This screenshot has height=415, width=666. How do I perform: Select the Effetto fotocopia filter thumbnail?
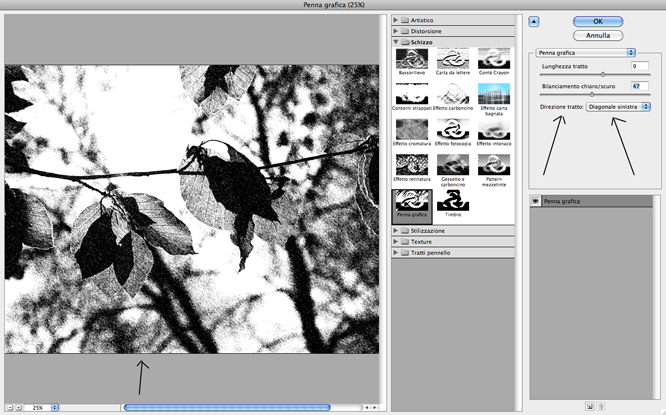coord(453,130)
